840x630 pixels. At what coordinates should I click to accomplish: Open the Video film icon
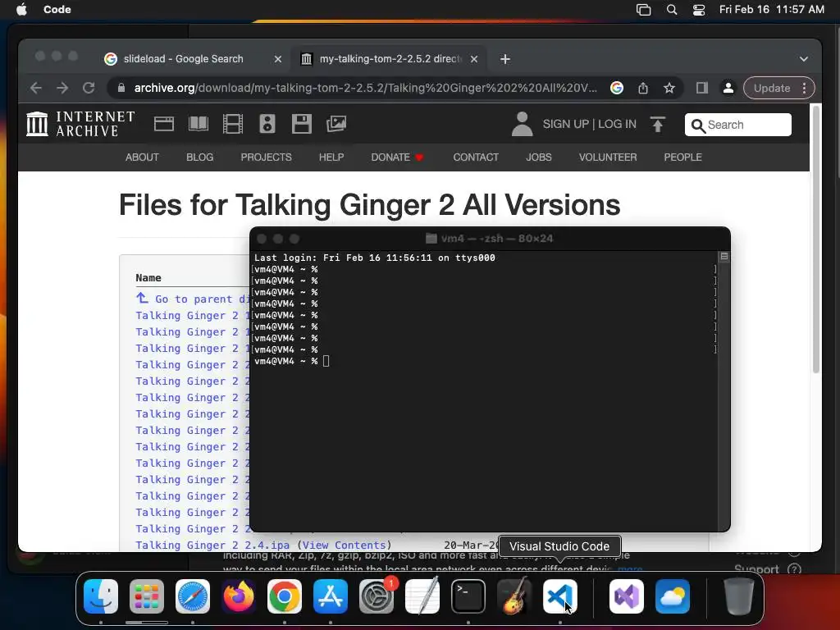pos(232,124)
